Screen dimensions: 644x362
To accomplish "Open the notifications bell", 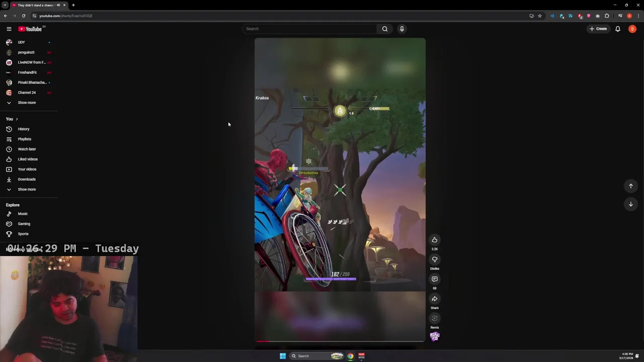I will [618, 29].
